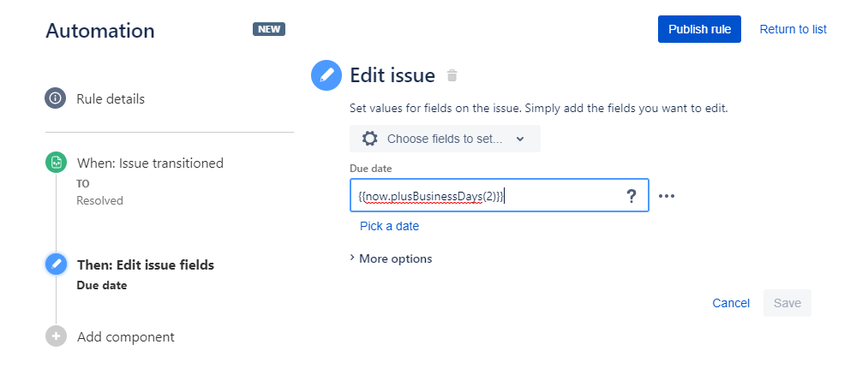This screenshot has width=868, height=386.
Task: Click the Rule details info icon
Action: (56, 98)
